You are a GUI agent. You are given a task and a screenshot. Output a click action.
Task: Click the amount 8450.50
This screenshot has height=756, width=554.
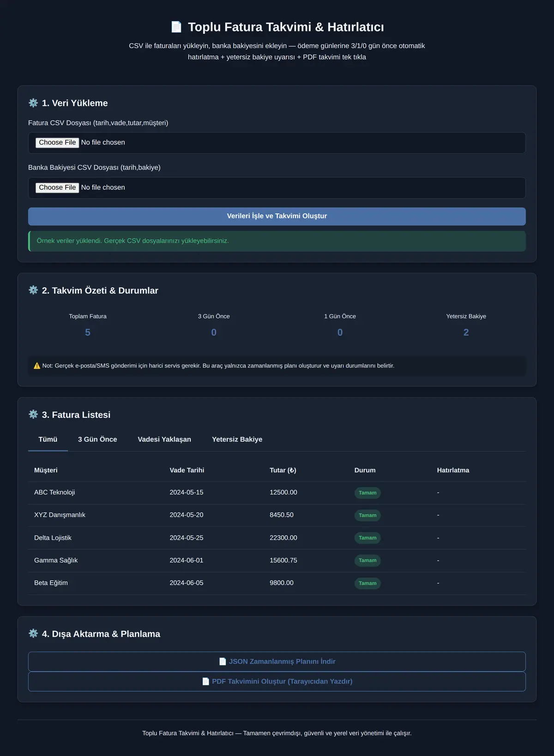point(282,515)
